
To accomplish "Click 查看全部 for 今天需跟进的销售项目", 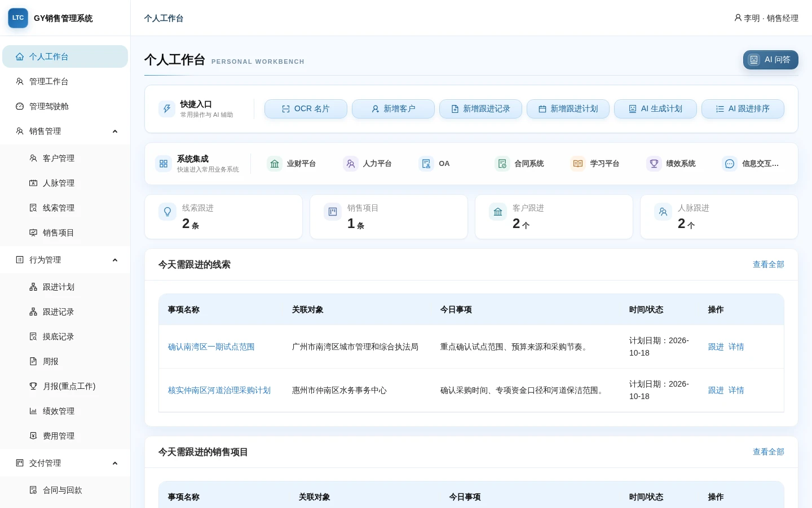I will point(769,452).
